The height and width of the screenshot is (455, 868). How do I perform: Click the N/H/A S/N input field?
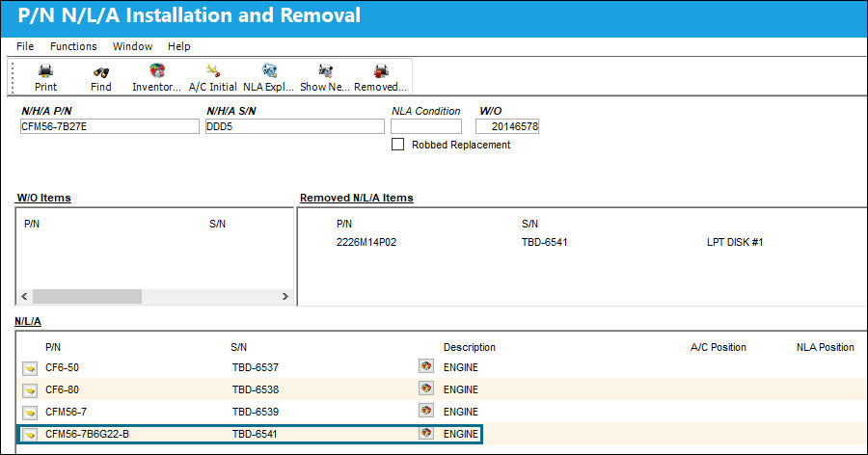294,126
